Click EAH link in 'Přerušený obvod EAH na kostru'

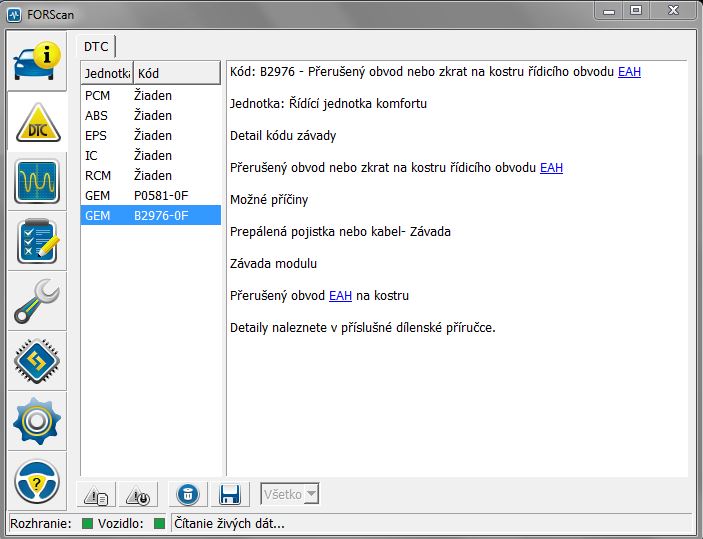(x=340, y=296)
